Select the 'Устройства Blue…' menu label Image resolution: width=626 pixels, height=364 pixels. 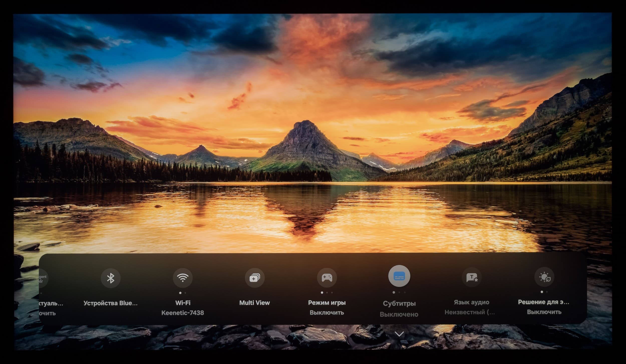click(x=110, y=303)
